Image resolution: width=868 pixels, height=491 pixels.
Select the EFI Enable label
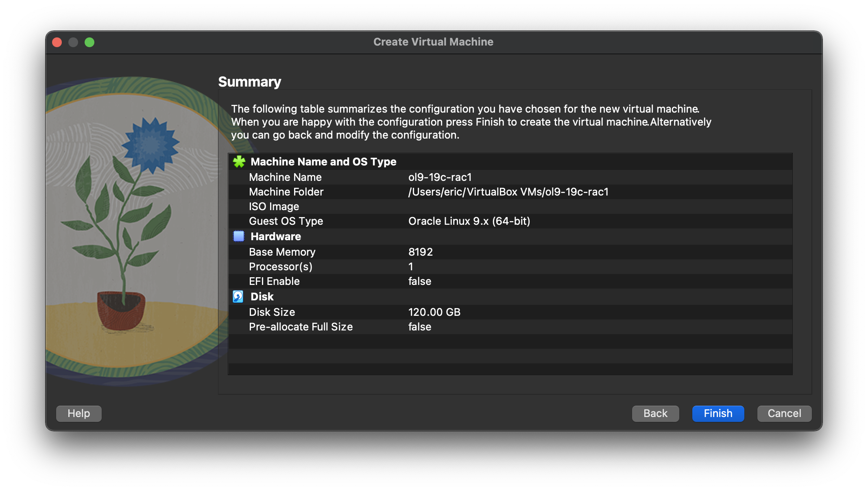coord(274,281)
